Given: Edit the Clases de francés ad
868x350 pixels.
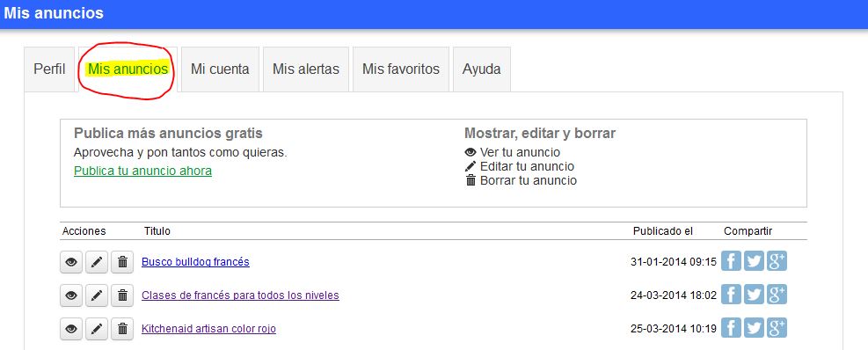Looking at the screenshot, I should click(97, 295).
